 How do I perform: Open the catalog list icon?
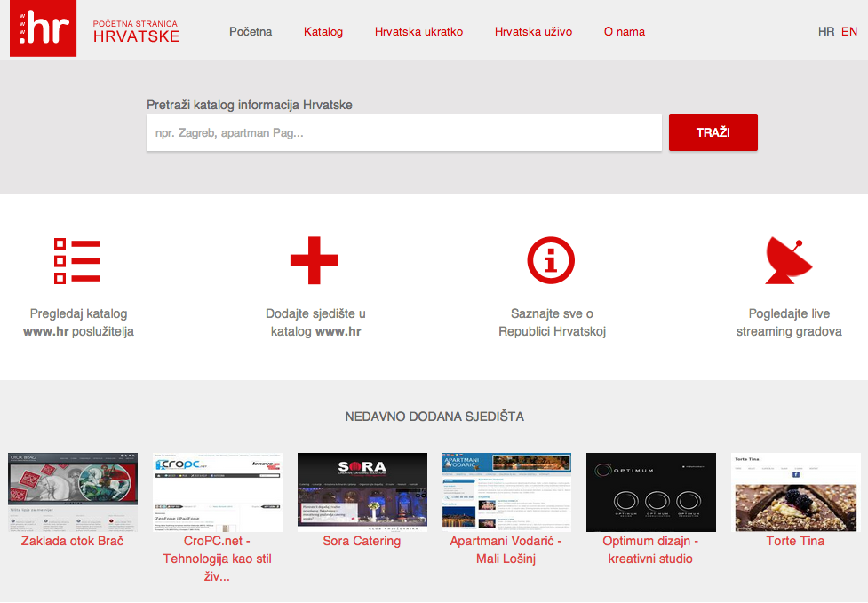(x=77, y=260)
